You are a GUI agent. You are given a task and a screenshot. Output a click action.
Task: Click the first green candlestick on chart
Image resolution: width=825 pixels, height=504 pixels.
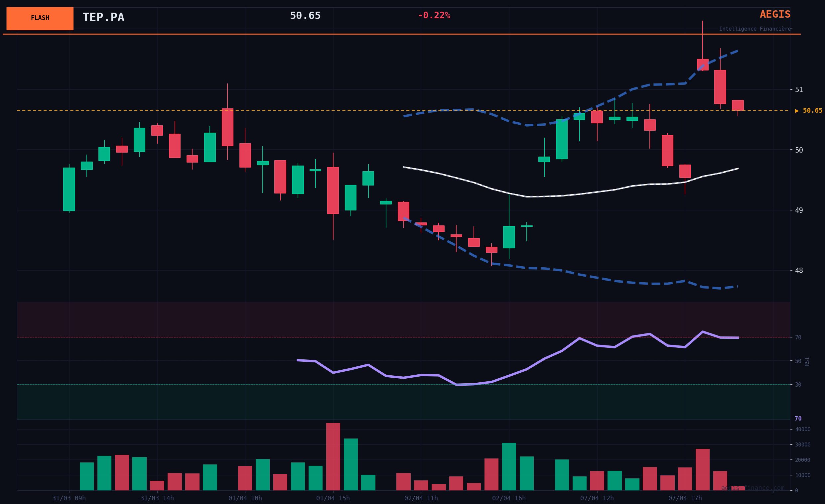[69, 189]
